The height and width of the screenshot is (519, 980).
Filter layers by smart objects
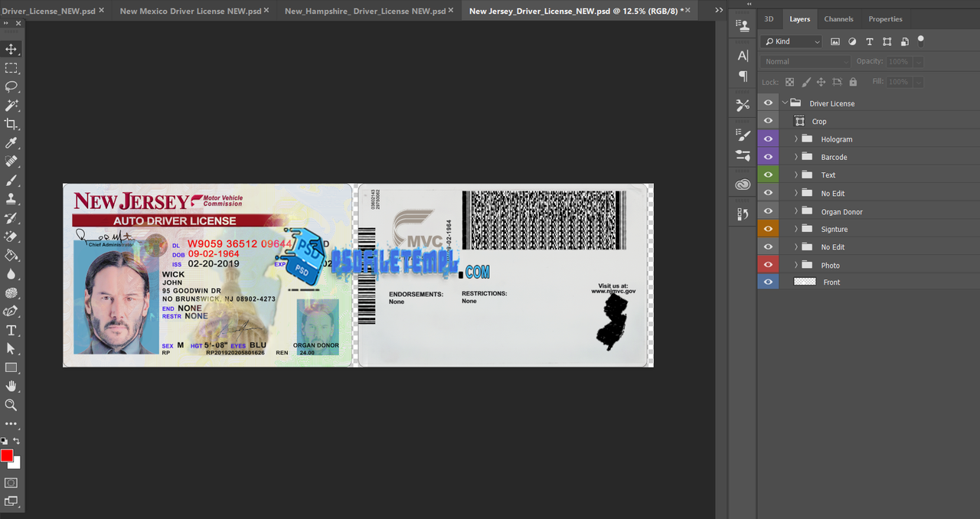pyautogui.click(x=904, y=41)
